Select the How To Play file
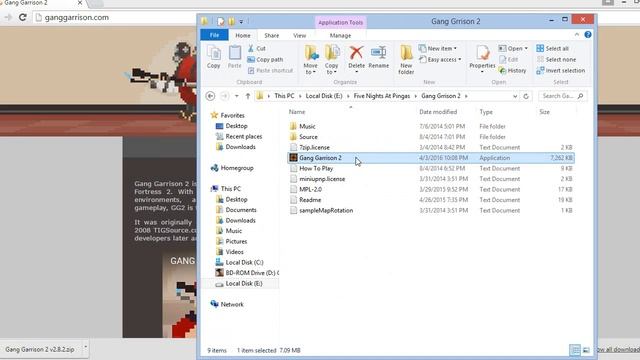The image size is (640, 360). pos(316,169)
